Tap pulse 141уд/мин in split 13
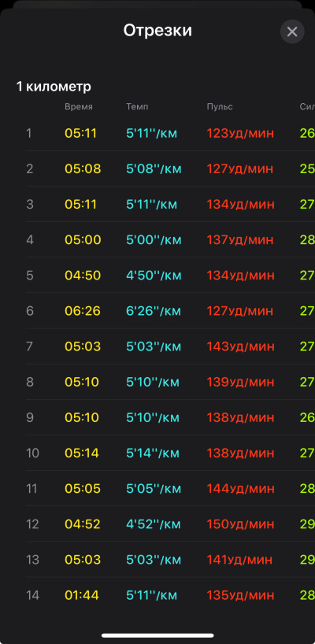 pyautogui.click(x=239, y=560)
